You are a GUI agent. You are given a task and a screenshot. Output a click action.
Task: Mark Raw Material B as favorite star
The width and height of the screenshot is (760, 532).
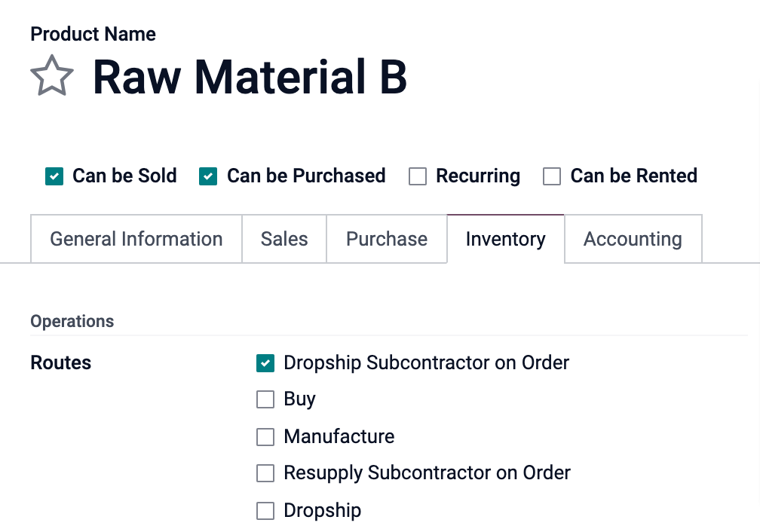coord(51,76)
